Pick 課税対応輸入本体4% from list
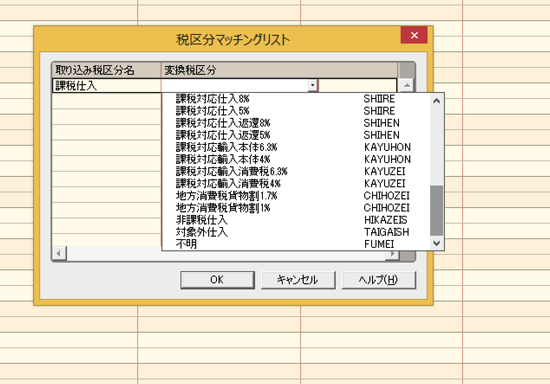Image resolution: width=550 pixels, height=384 pixels. tap(295, 159)
